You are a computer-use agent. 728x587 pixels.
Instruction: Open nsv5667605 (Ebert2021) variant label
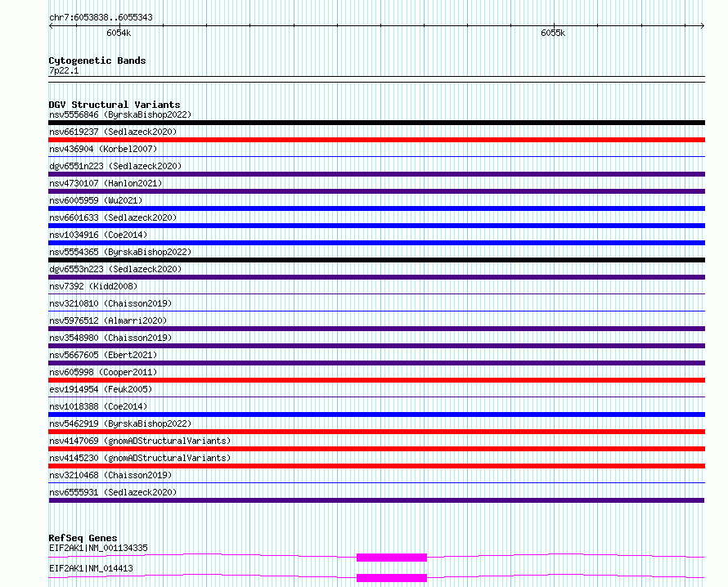pyautogui.click(x=103, y=355)
